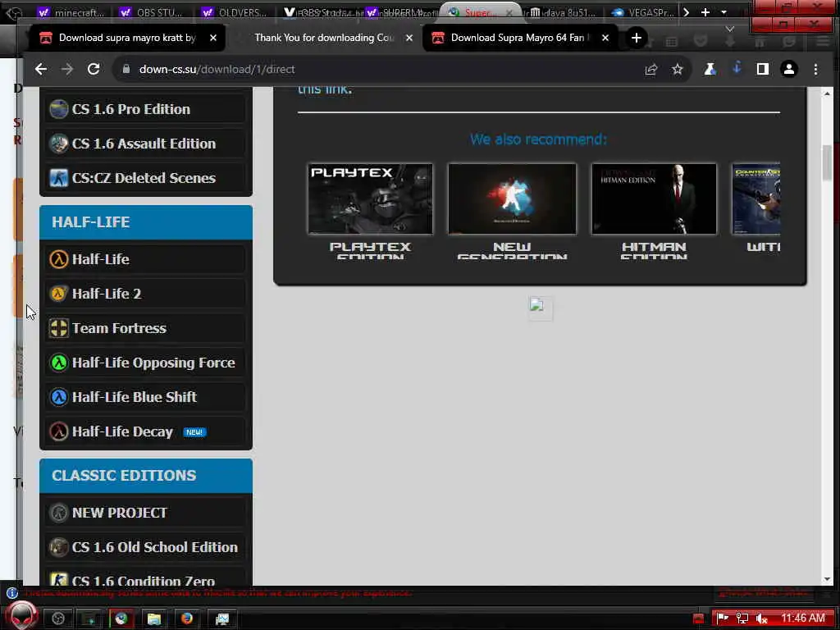
Task: Open tab search chevron below window controls
Action: [x=729, y=29]
